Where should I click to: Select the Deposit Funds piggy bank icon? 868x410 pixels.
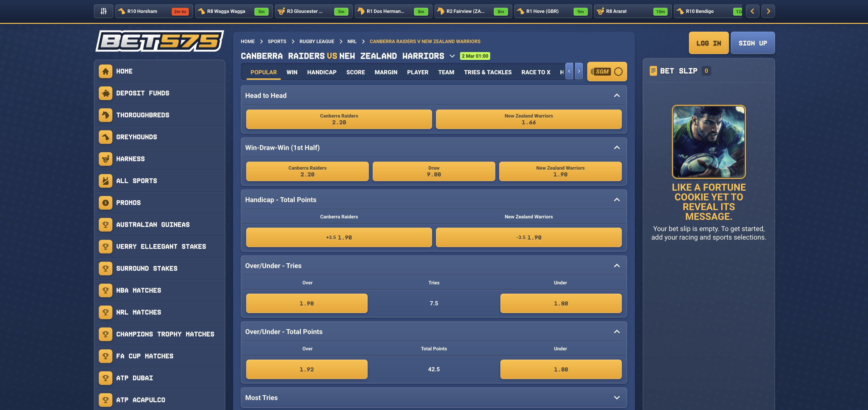[x=106, y=93]
